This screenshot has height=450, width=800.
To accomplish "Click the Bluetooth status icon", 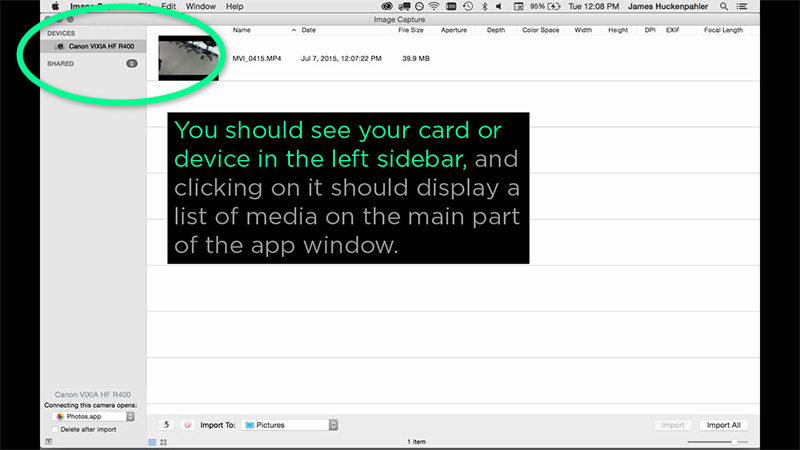I will pyautogui.click(x=484, y=6).
